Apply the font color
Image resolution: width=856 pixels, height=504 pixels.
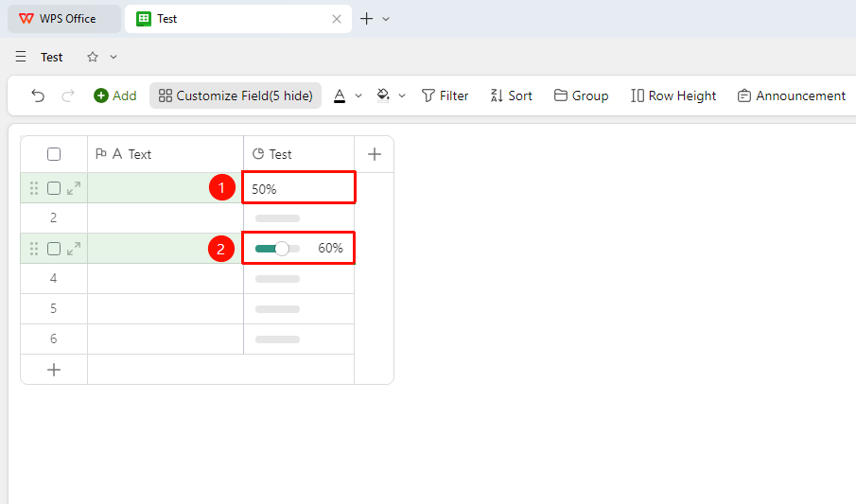tap(340, 96)
